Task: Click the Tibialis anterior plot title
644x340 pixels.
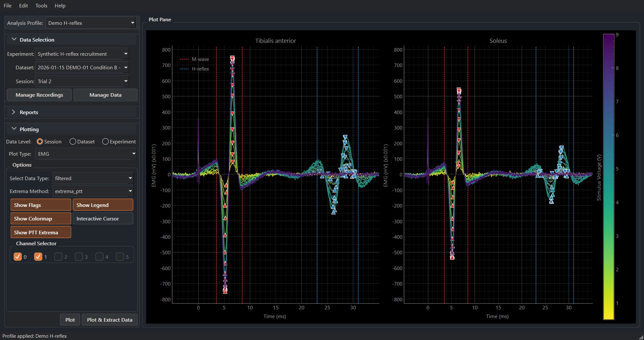Action: [x=276, y=41]
